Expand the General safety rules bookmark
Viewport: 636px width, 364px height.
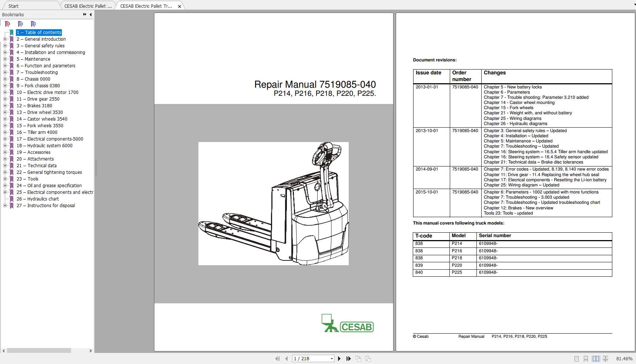click(x=5, y=46)
